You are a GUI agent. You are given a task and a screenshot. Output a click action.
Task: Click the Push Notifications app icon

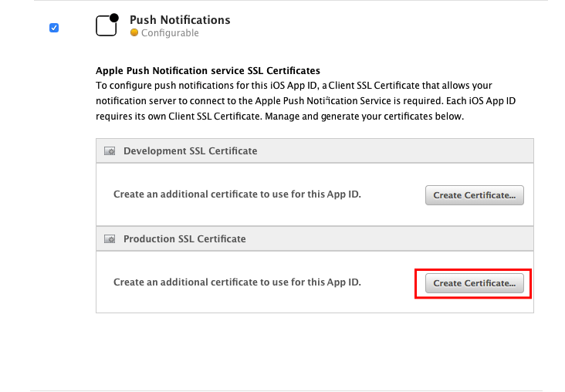pos(106,26)
